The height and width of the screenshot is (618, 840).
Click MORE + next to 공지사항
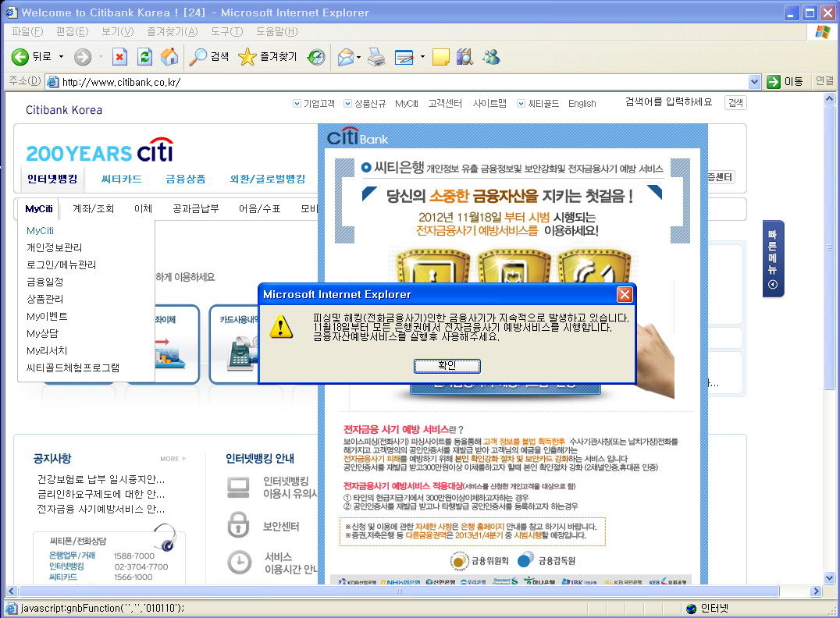[x=173, y=459]
